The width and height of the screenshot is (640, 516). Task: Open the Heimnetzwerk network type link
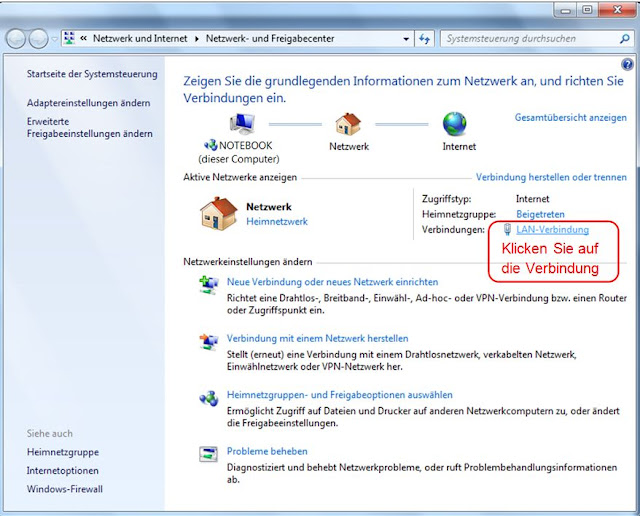[277, 222]
